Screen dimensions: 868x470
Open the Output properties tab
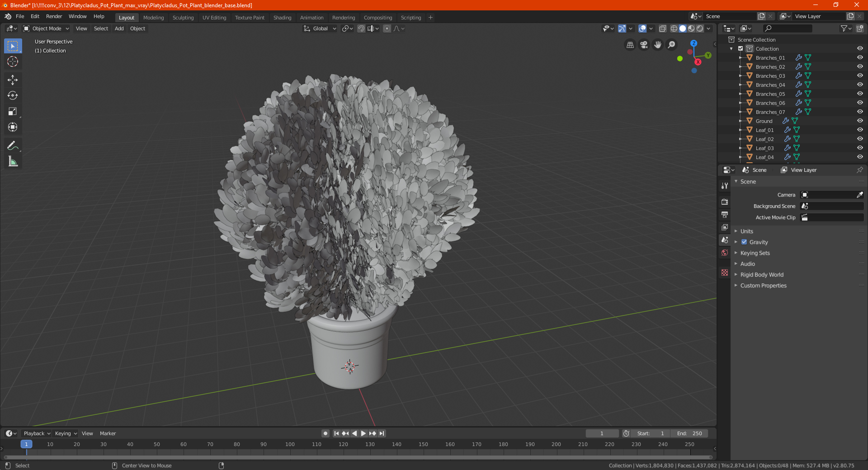pyautogui.click(x=725, y=214)
